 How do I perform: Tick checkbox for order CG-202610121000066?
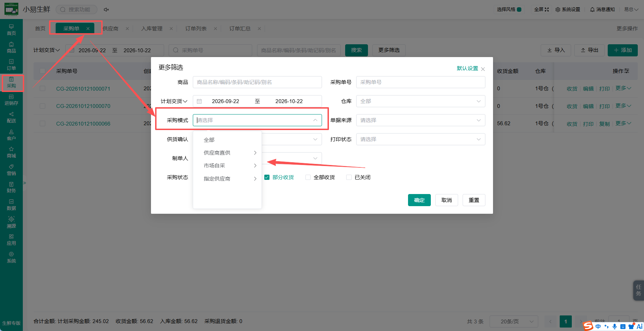pos(42,123)
